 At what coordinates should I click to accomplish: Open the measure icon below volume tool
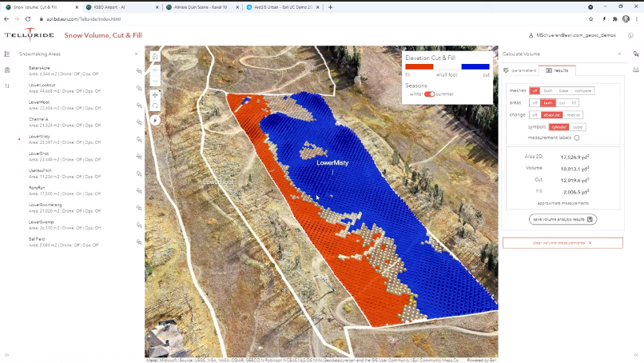pos(636,70)
